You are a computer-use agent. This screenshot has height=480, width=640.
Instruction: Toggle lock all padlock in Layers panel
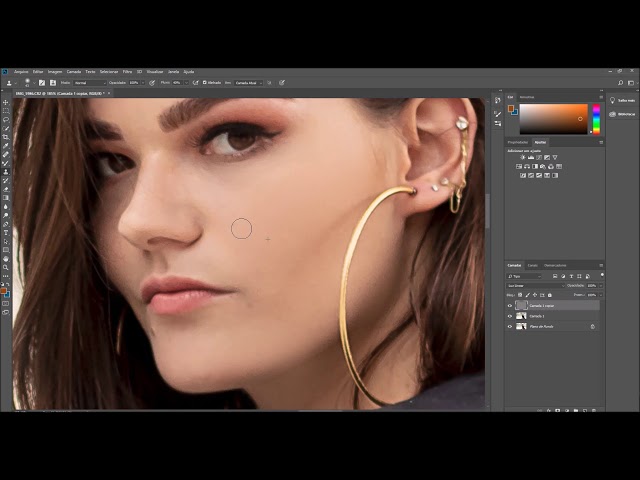[550, 295]
